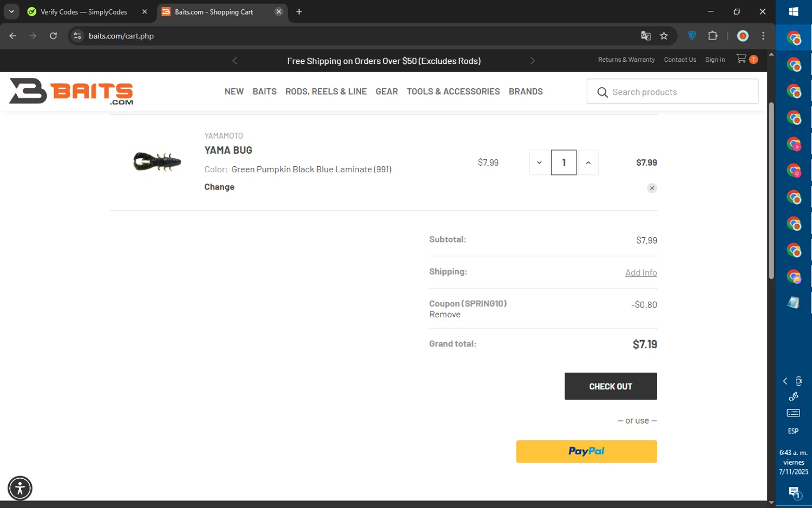Click the Baits.com logo
This screenshot has width=812, height=508.
click(71, 92)
